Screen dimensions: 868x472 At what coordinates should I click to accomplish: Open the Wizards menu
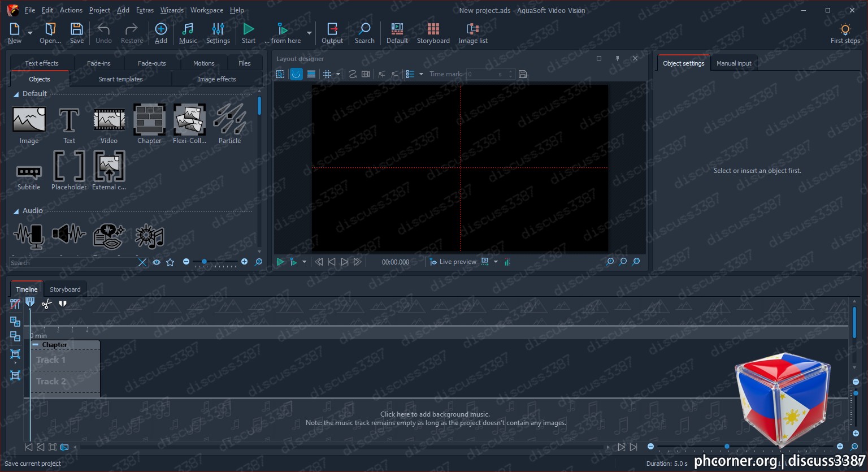(x=172, y=10)
